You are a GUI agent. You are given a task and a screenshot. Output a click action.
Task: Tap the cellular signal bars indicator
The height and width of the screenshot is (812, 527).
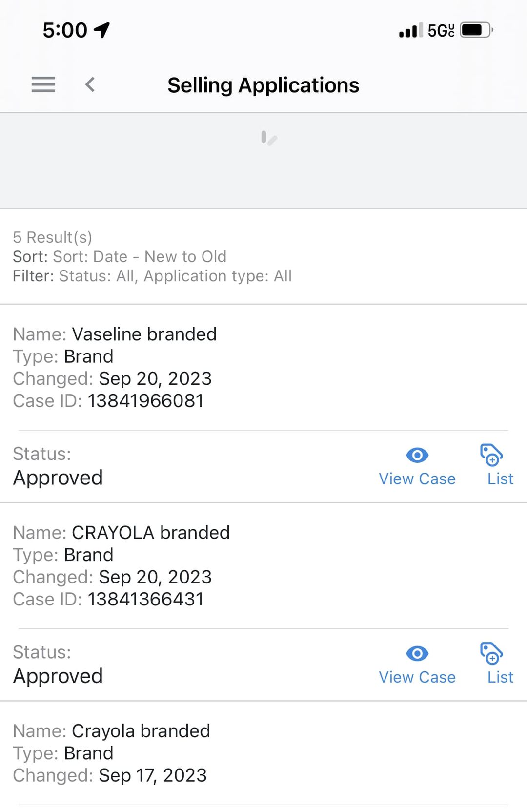pos(411,30)
